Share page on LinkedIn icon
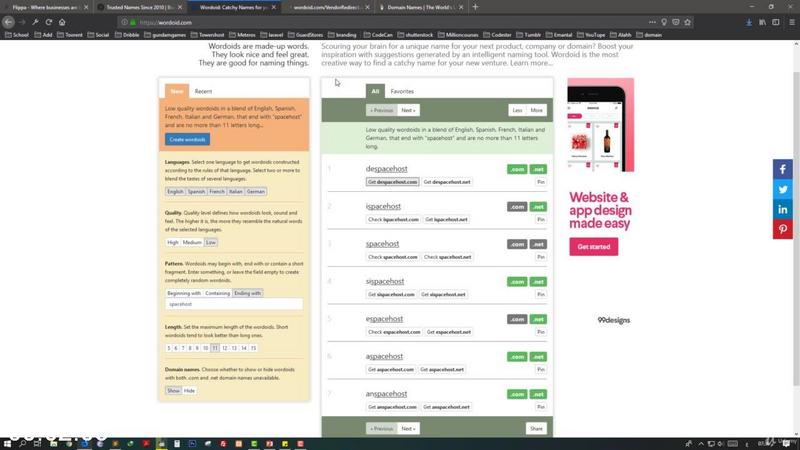The image size is (800, 450). point(783,209)
